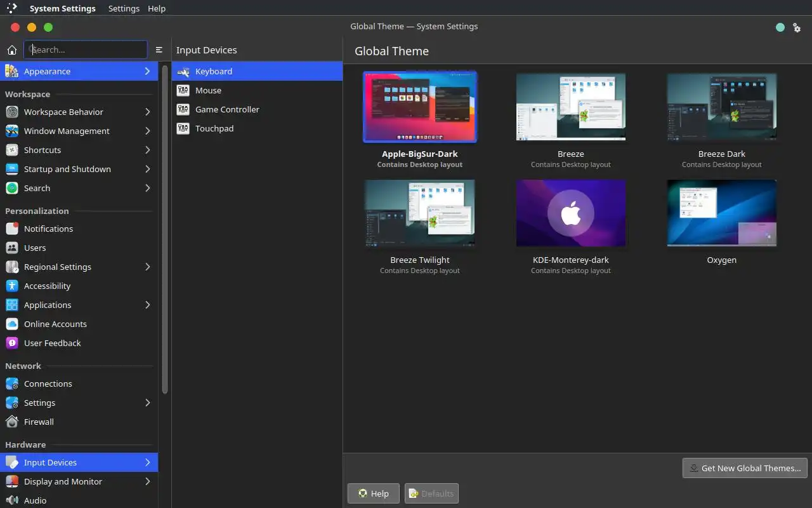Viewport: 812px width, 508px height.
Task: Click the home icon beside search
Action: click(x=11, y=50)
